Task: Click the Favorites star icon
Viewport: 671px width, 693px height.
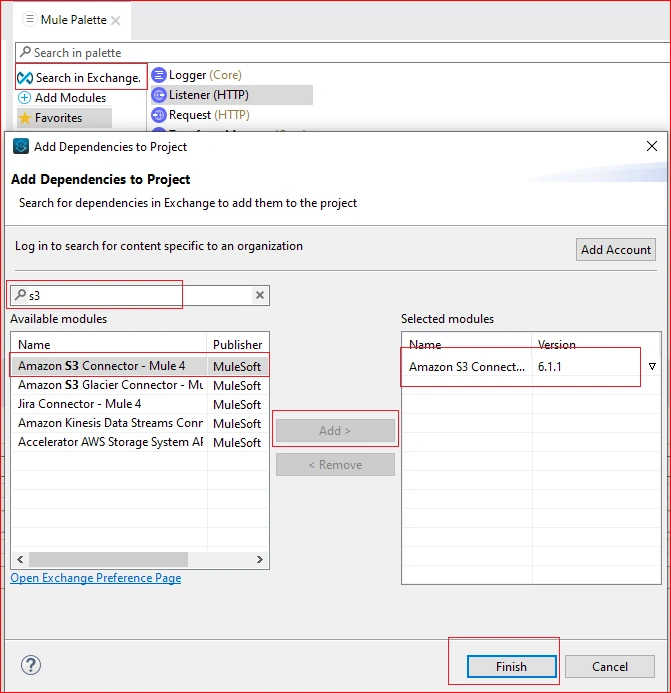Action: (x=25, y=118)
